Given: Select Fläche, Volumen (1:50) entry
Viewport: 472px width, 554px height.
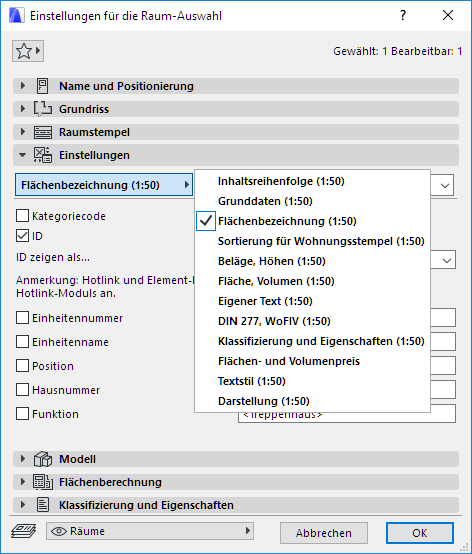Looking at the screenshot, I should pos(312,281).
